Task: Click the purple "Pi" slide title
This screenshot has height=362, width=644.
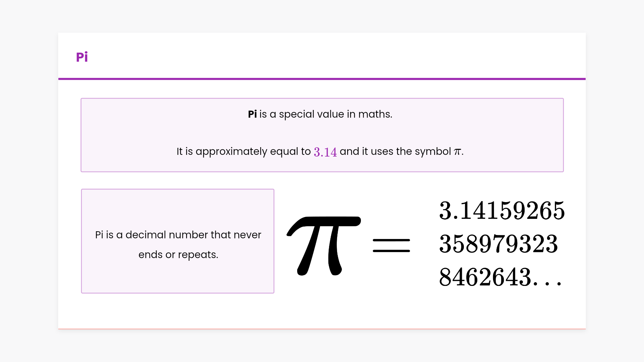Action: click(x=82, y=57)
